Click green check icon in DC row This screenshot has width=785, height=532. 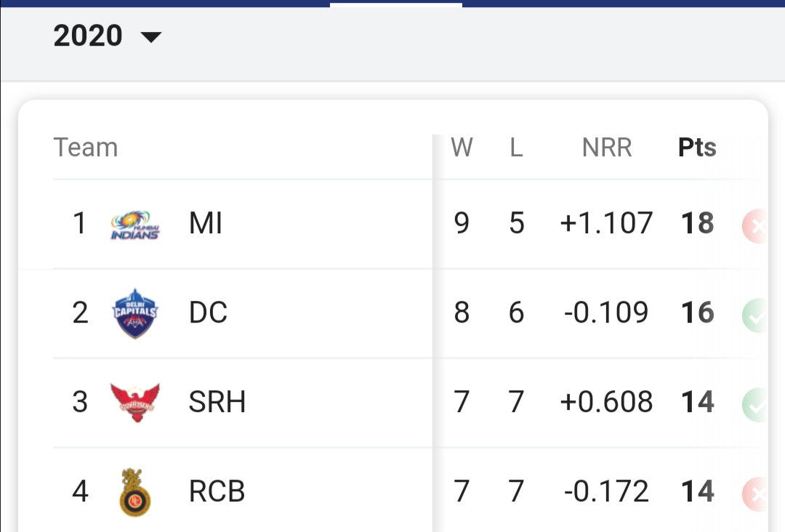(x=756, y=315)
